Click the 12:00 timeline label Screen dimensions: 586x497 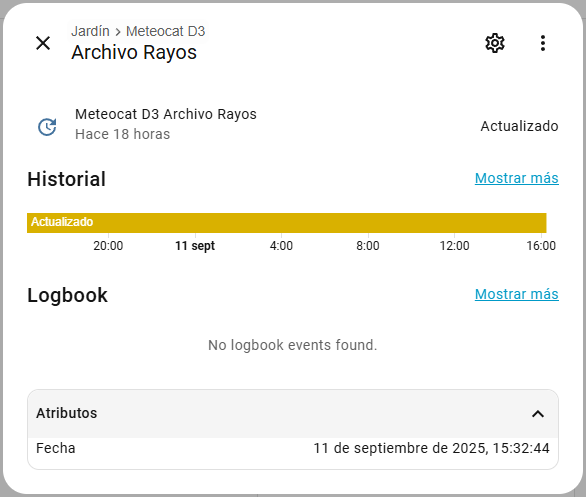[454, 246]
